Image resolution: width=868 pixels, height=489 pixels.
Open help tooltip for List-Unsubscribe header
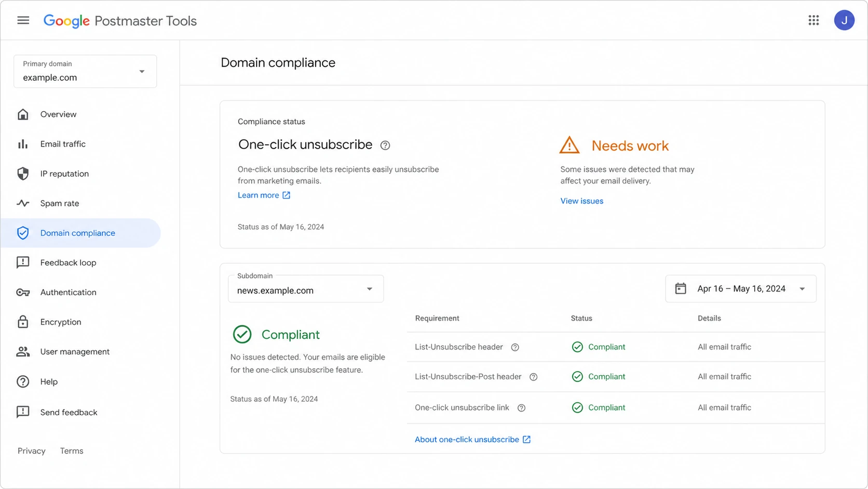[515, 348]
